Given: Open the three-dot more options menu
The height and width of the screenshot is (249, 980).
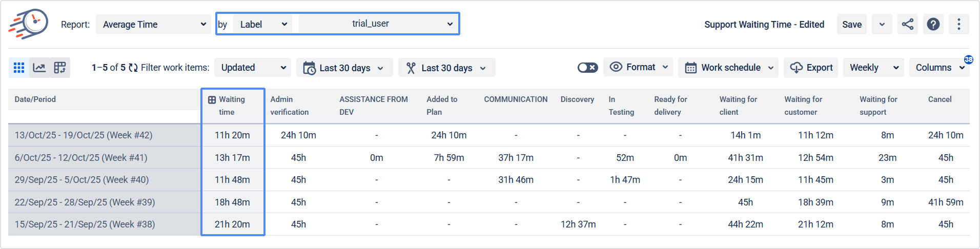Looking at the screenshot, I should pos(959,24).
